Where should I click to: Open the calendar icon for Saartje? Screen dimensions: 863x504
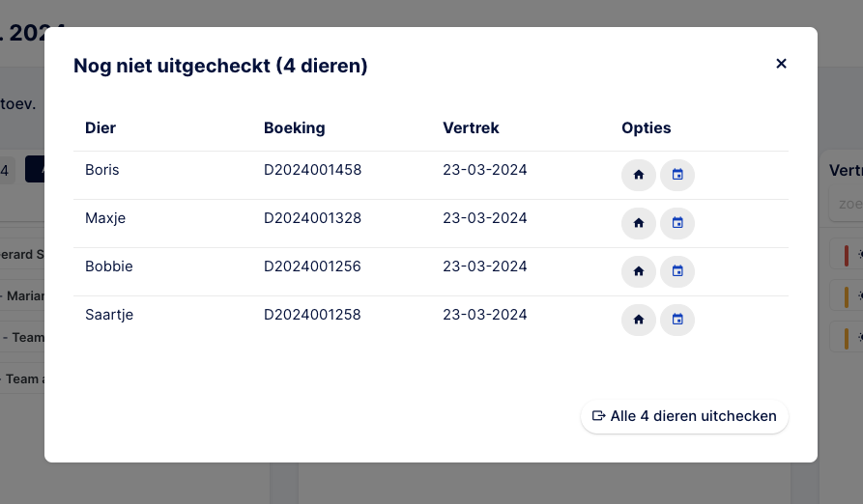[677, 320]
